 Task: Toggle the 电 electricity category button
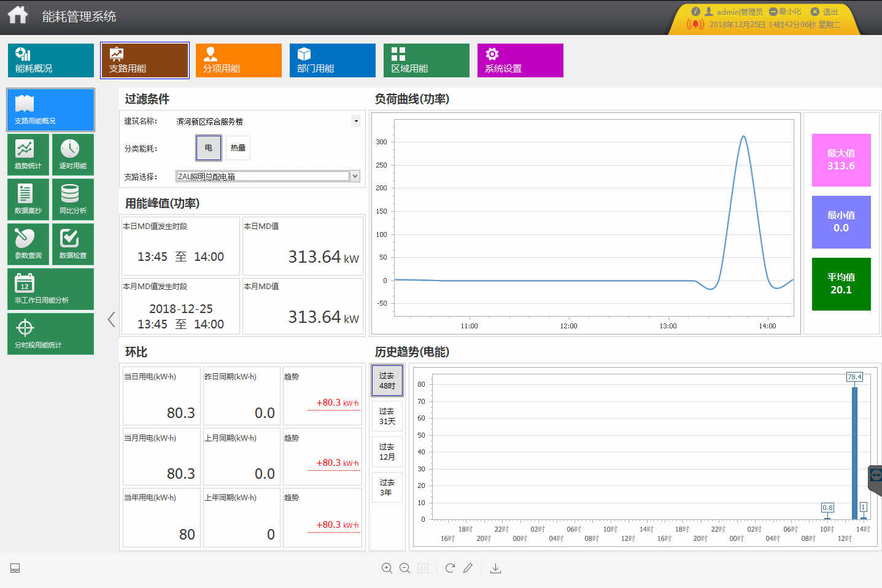coord(209,148)
